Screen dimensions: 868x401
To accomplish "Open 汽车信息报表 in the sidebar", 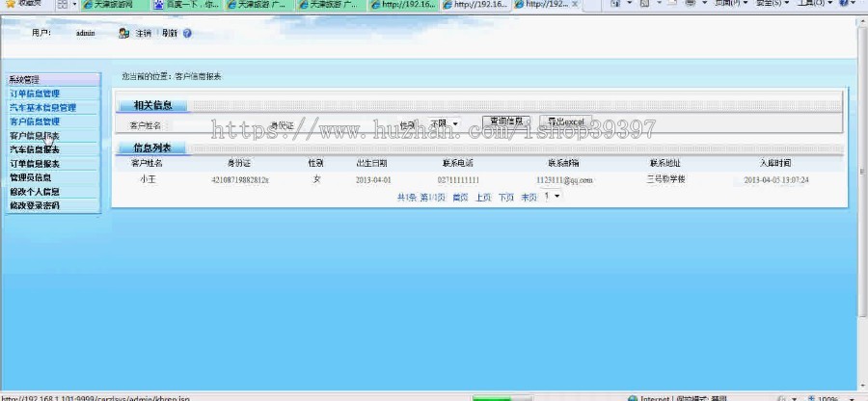I will pos(35,149).
